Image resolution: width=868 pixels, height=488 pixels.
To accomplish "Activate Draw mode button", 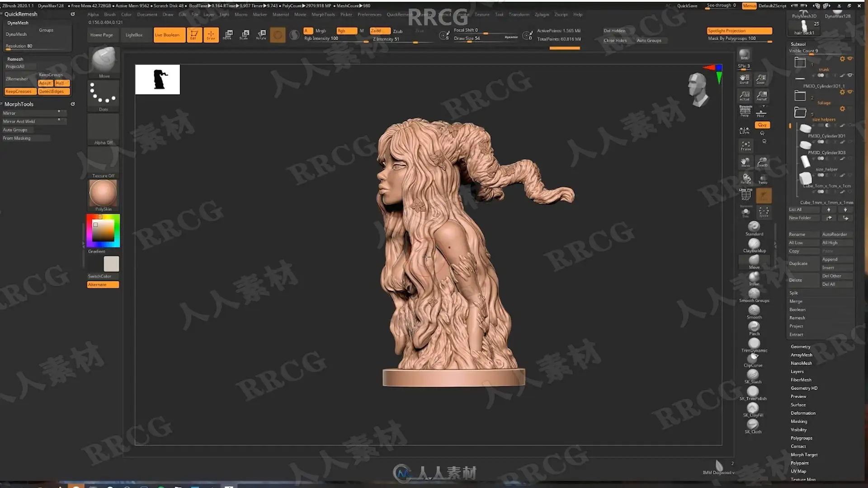I will (x=211, y=35).
